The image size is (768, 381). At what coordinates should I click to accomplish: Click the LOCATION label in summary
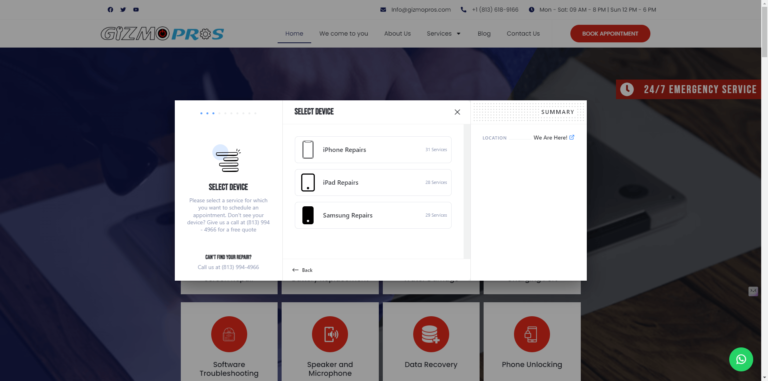pyautogui.click(x=494, y=138)
